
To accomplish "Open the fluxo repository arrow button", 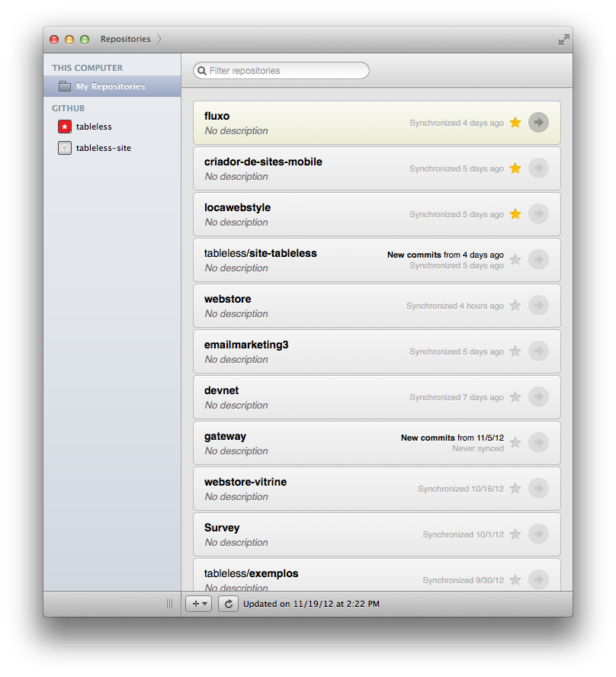I will click(538, 123).
